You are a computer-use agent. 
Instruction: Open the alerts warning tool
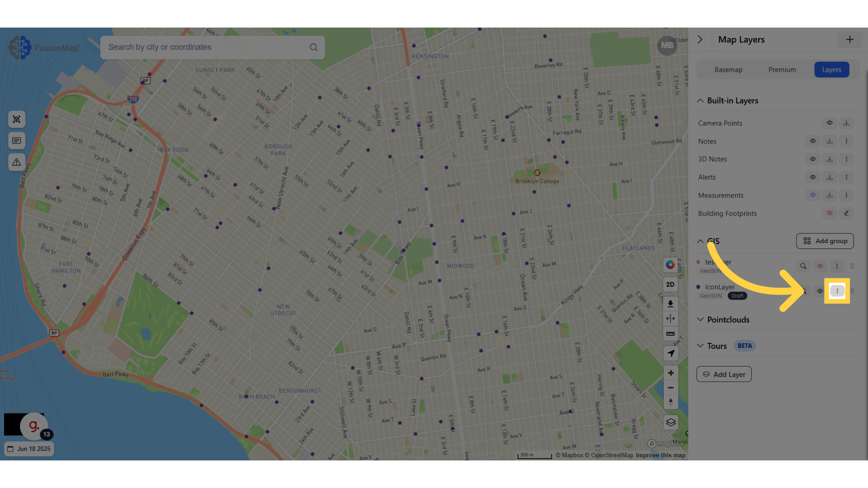coord(17,162)
